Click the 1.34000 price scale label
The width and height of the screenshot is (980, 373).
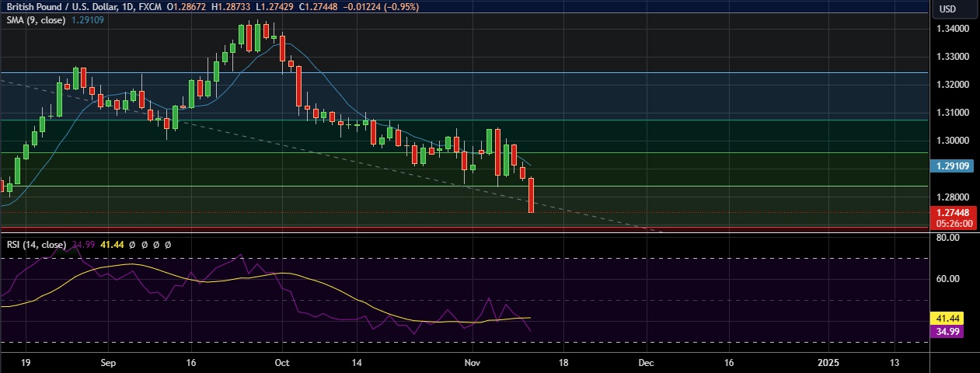953,29
